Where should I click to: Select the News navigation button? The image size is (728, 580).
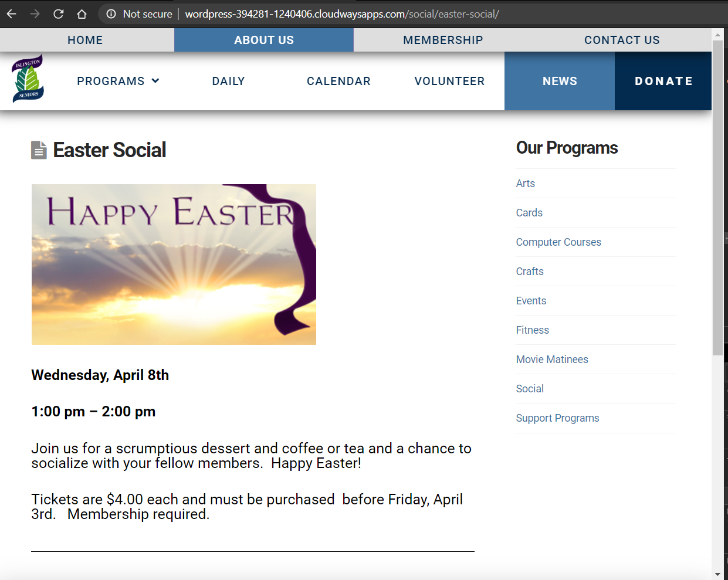click(x=560, y=81)
